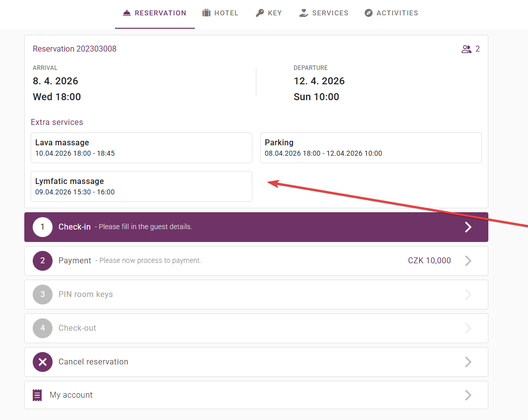Expand Check-in step with its chevron arrow

pyautogui.click(x=468, y=227)
